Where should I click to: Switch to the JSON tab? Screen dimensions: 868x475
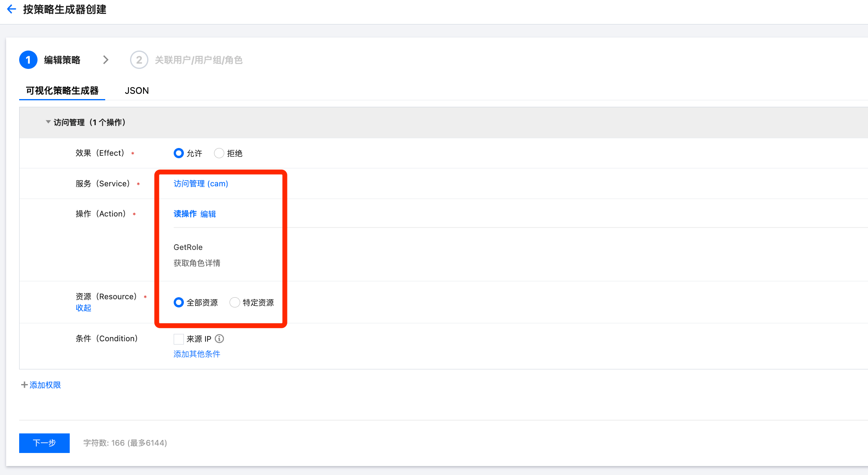coord(137,91)
